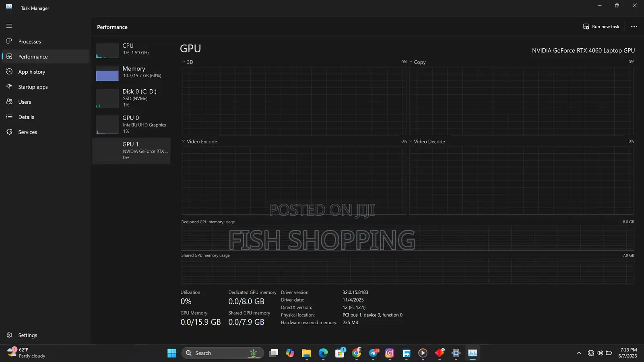Screen dimensions: 644x362
Task: Open Telegram from the taskbar
Action: click(374, 353)
